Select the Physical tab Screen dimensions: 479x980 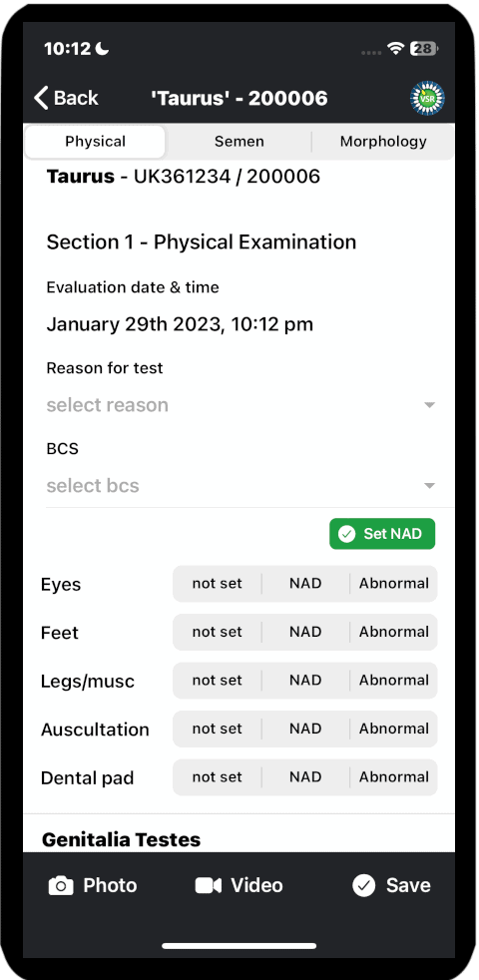click(x=95, y=142)
